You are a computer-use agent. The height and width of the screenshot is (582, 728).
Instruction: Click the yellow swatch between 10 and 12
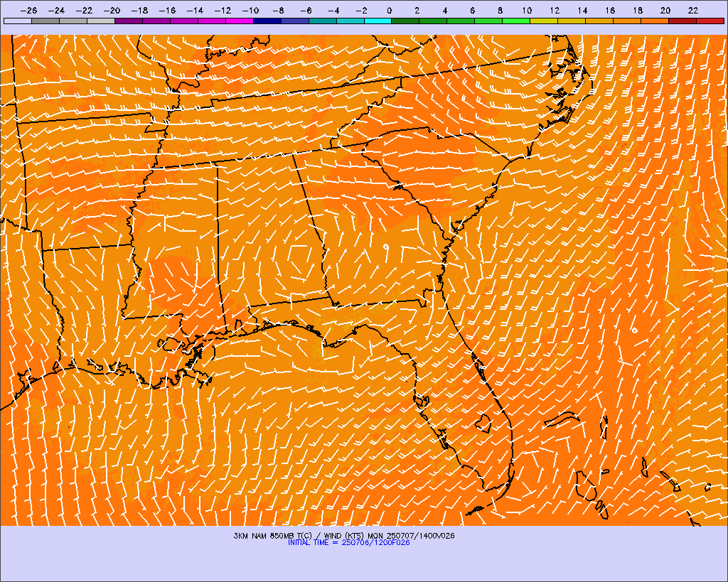coord(544,21)
